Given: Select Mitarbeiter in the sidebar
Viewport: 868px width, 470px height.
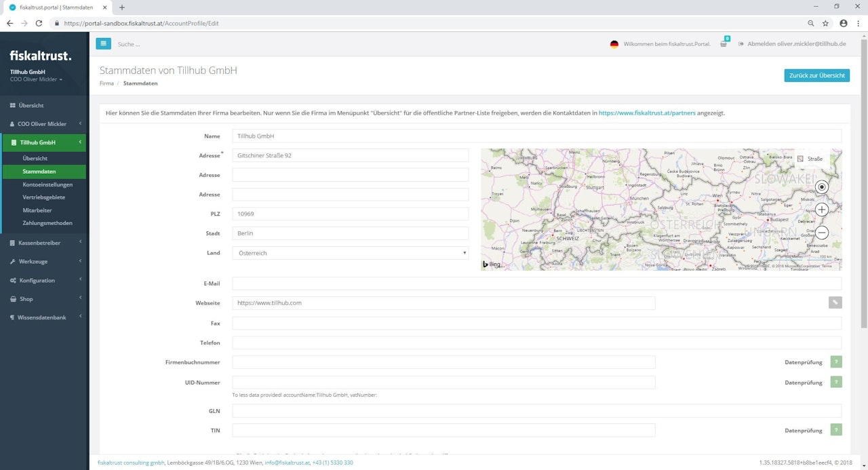Looking at the screenshot, I should pyautogui.click(x=37, y=210).
